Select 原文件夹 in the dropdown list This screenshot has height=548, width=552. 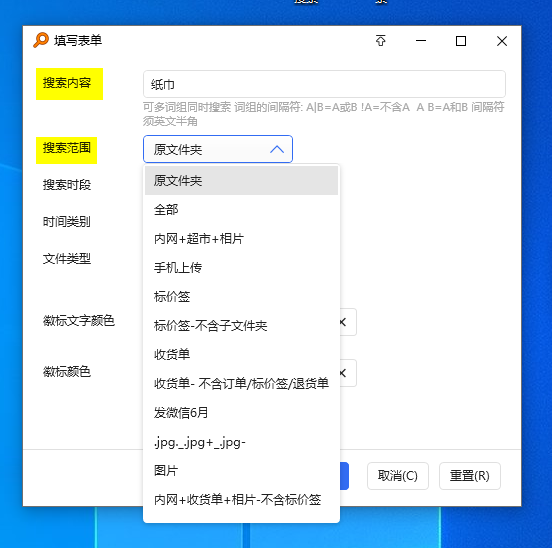pos(241,181)
